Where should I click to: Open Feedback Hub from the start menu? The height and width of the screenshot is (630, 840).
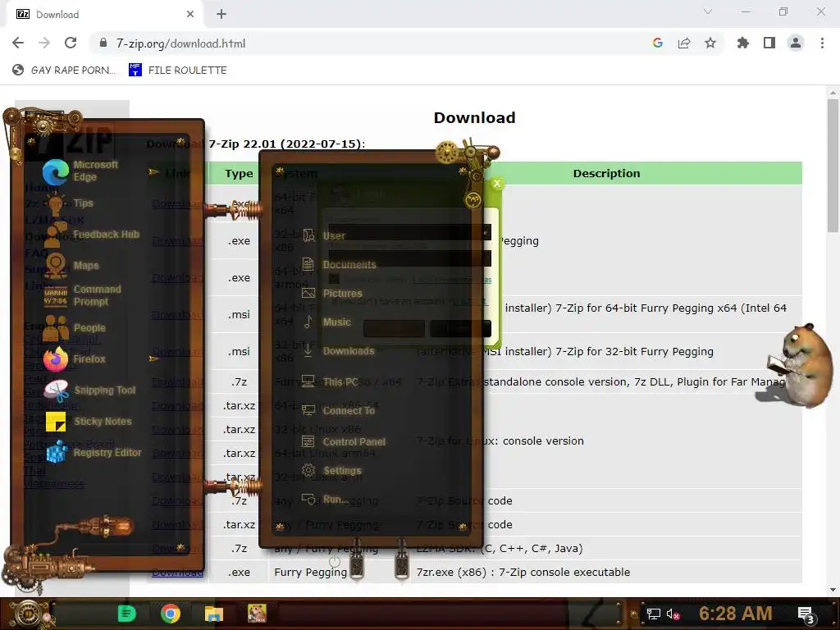pyautogui.click(x=93, y=235)
